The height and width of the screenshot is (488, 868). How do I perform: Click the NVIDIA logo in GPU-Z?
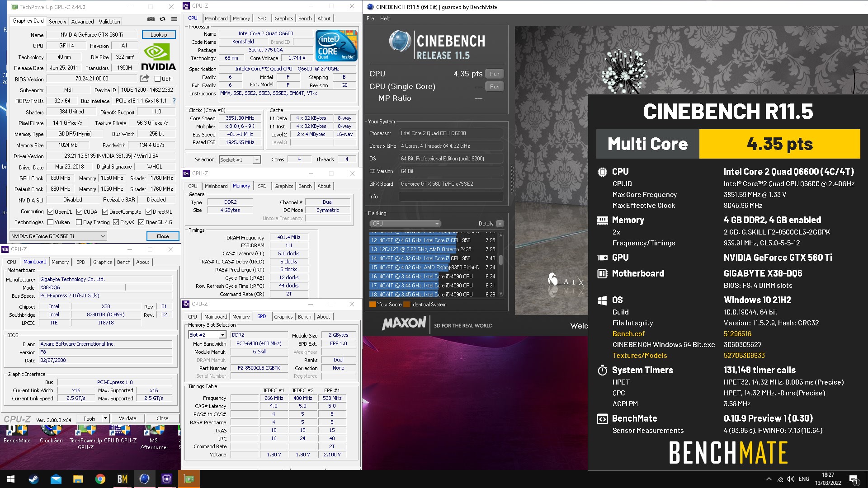coord(158,56)
